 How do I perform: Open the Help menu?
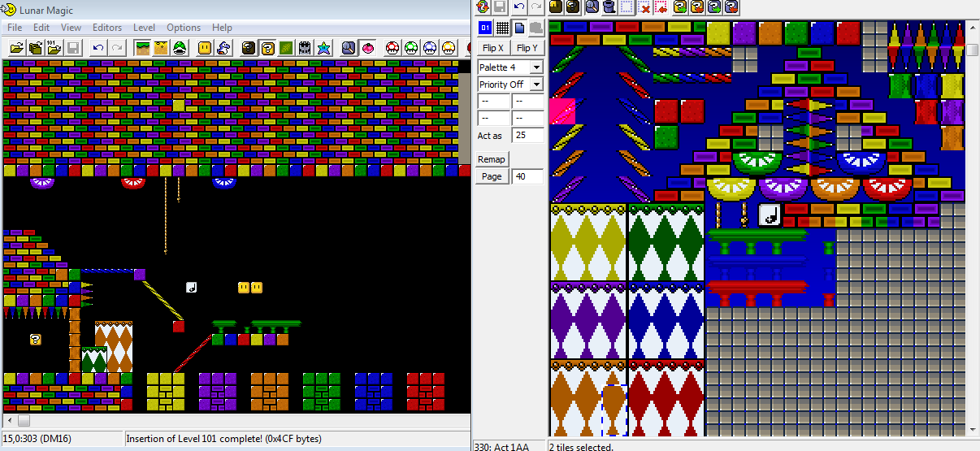pyautogui.click(x=222, y=28)
